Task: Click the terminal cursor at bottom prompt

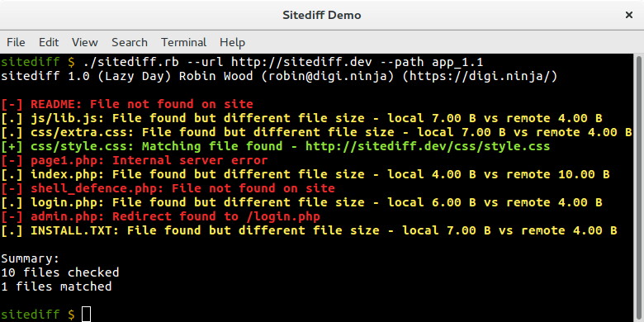Action: [x=86, y=315]
